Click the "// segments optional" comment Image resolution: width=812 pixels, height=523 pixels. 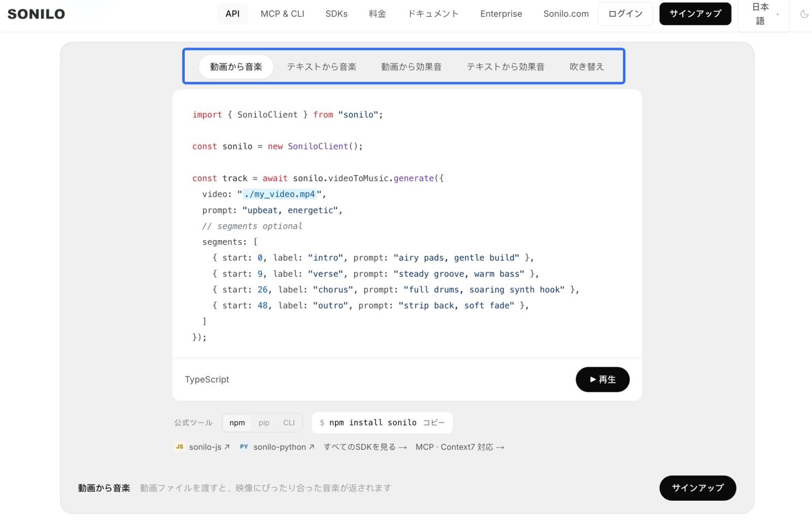point(252,226)
